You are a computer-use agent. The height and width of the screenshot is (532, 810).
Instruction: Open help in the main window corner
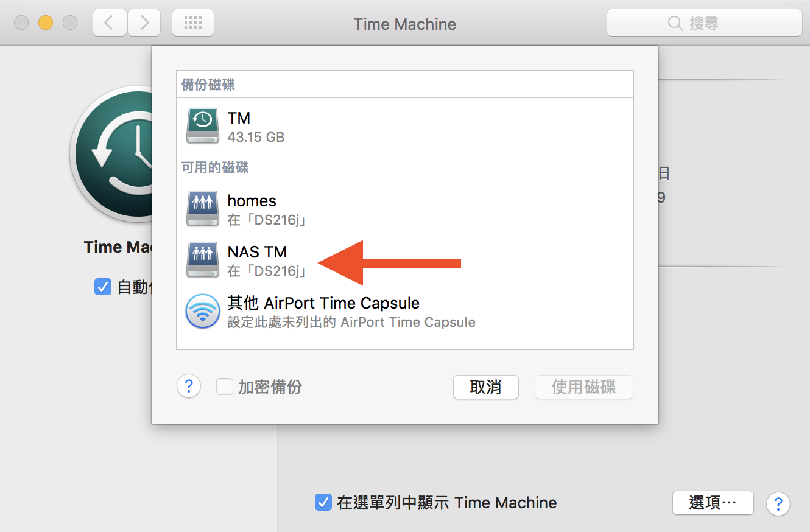[x=778, y=503]
